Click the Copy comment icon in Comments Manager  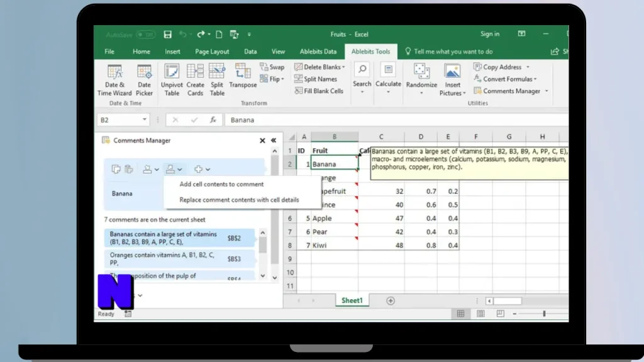tap(116, 169)
